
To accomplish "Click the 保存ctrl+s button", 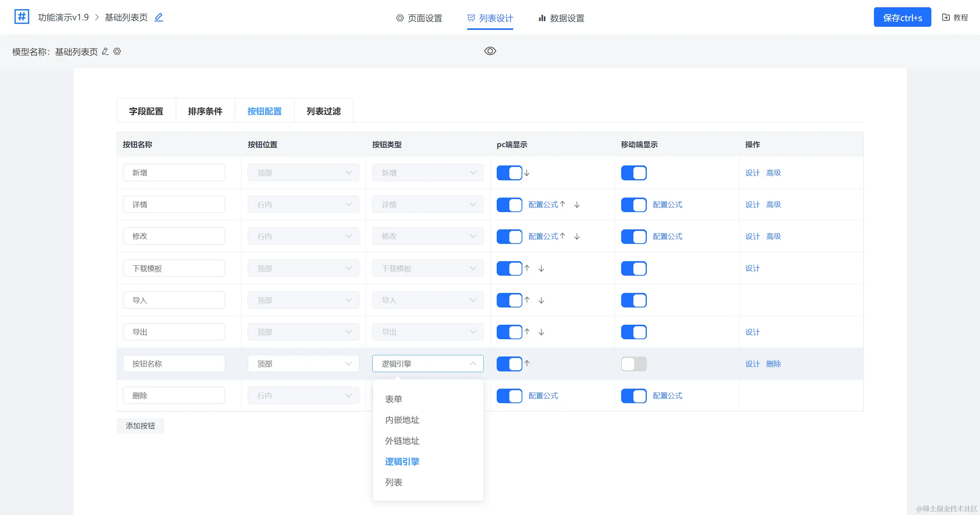I will coord(902,17).
